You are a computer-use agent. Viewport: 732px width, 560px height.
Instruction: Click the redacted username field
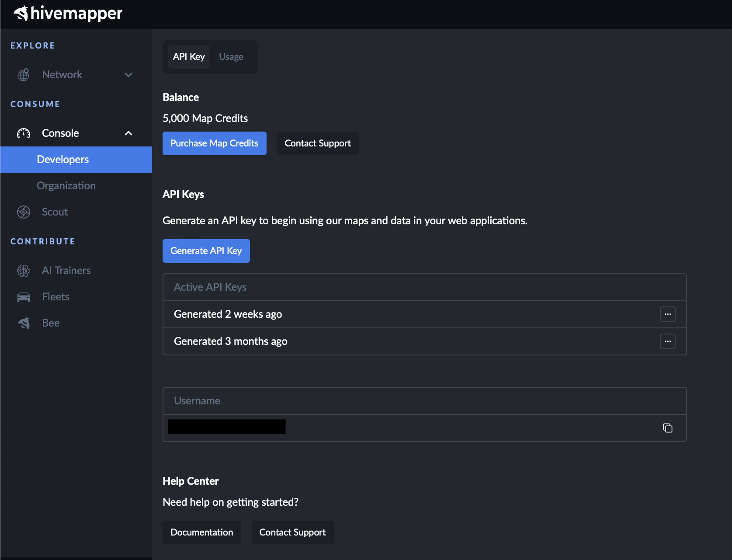(226, 427)
